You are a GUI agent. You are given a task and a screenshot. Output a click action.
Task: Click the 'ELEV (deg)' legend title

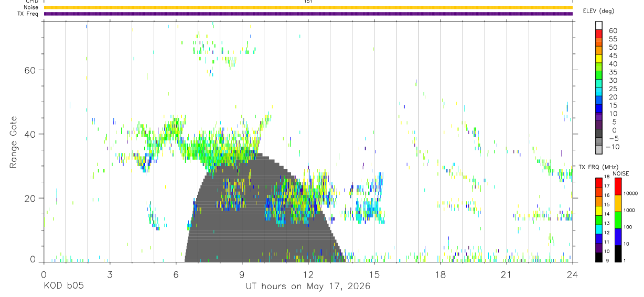pyautogui.click(x=598, y=10)
